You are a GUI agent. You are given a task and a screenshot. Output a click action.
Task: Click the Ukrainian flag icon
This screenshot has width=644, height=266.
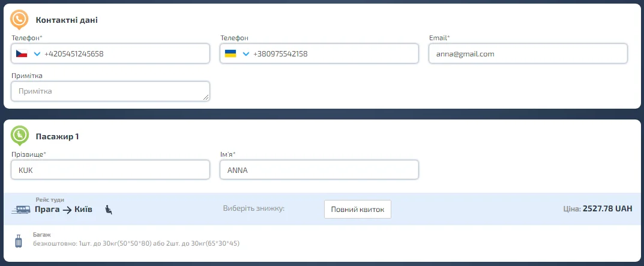(230, 54)
